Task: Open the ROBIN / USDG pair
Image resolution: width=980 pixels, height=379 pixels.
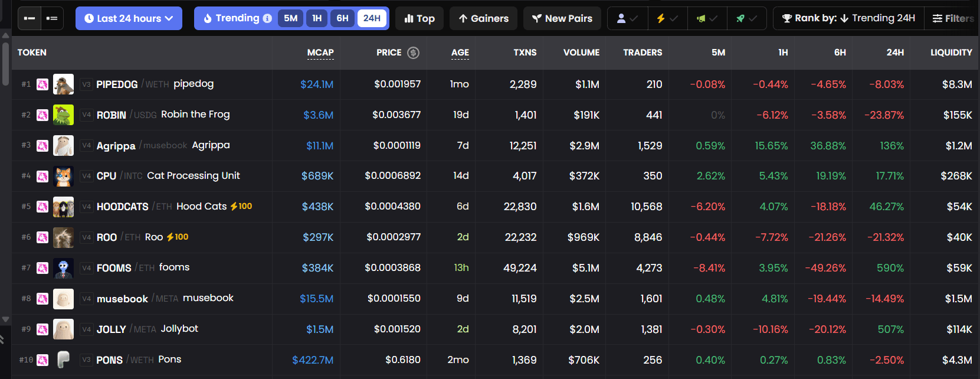Action: [x=127, y=115]
